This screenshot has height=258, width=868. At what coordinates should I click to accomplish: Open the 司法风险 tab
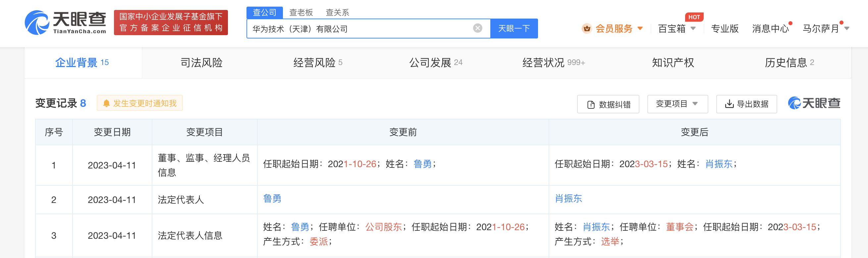(201, 63)
